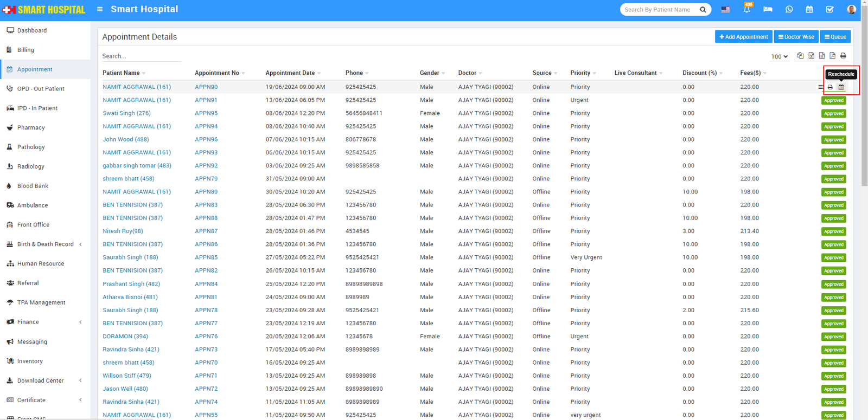868x420 pixels.
Task: Open patient link Swati Singh (276)
Action: coord(126,113)
